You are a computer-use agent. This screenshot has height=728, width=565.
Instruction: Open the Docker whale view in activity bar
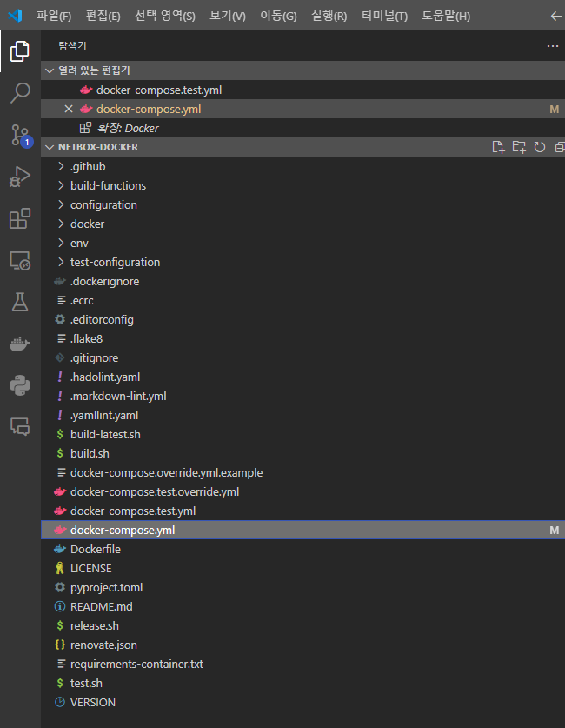(x=19, y=344)
